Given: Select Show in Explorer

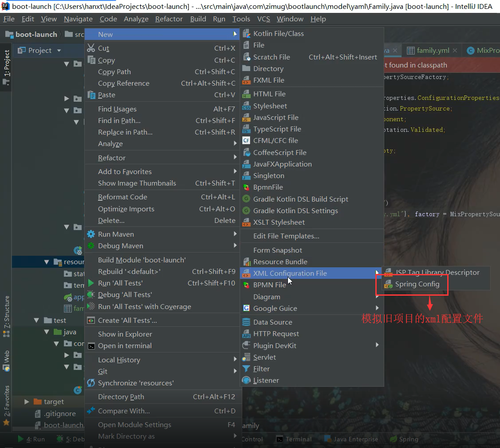Looking at the screenshot, I should [x=163, y=334].
